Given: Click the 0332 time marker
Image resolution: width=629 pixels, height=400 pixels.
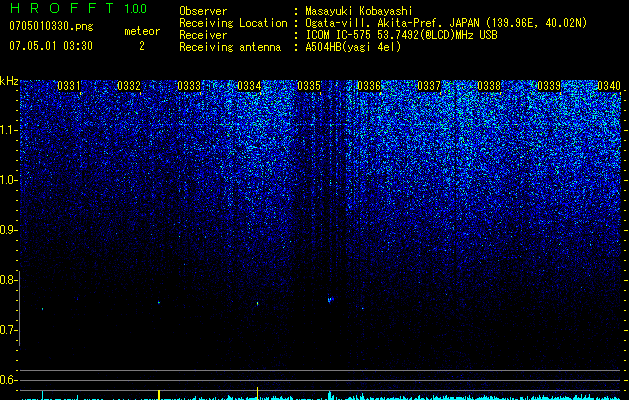Looking at the screenshot, I should (x=129, y=86).
